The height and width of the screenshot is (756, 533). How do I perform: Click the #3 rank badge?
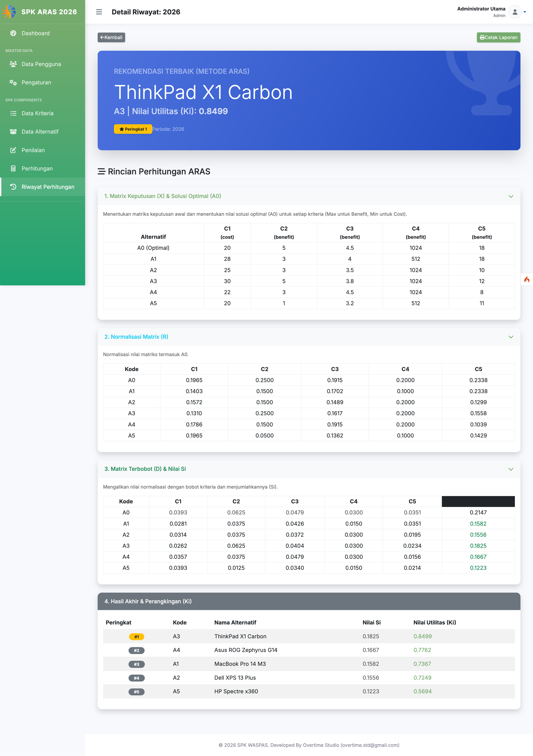click(137, 664)
